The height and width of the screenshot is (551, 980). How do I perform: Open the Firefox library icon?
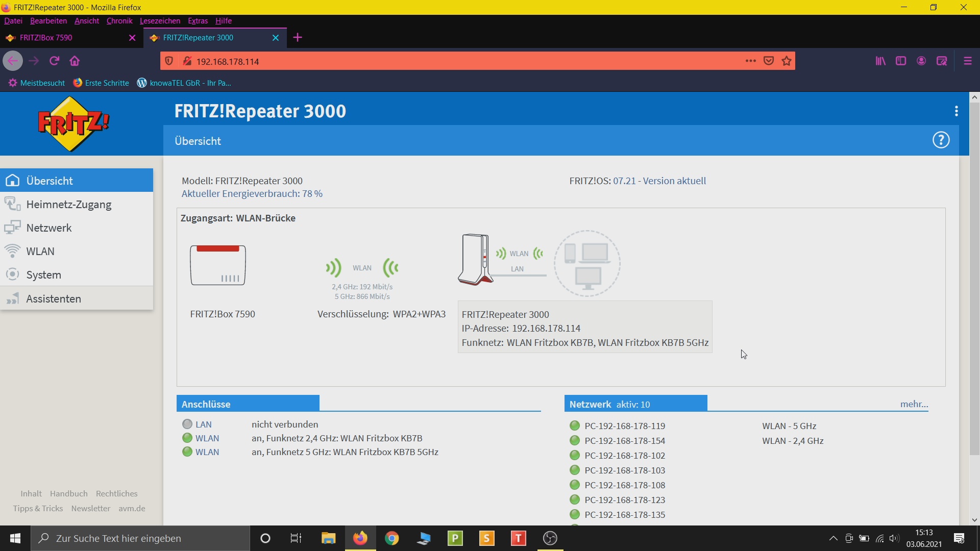pyautogui.click(x=880, y=61)
